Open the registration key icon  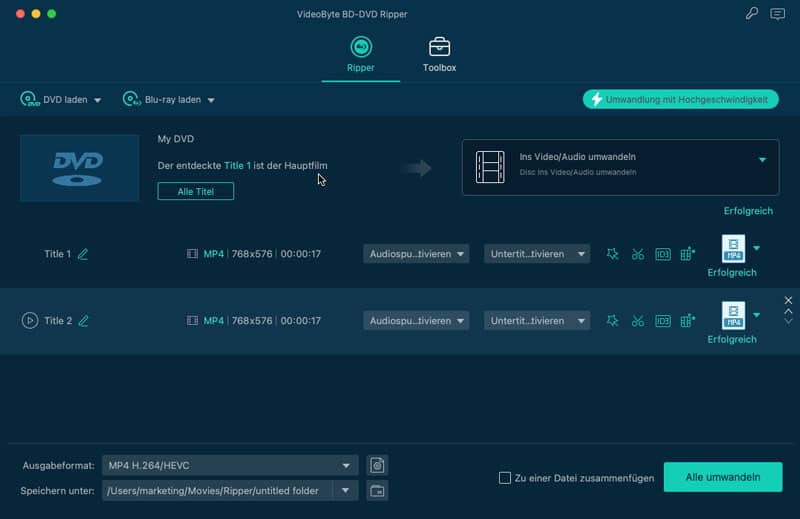coord(752,13)
